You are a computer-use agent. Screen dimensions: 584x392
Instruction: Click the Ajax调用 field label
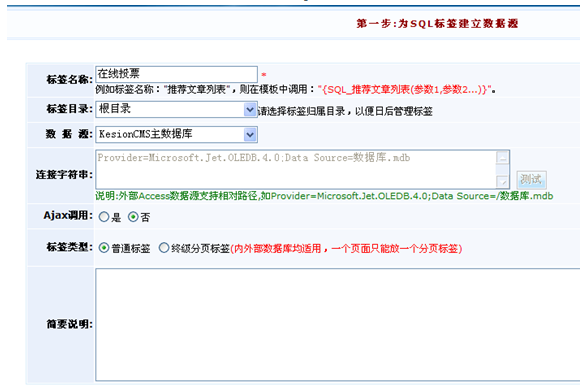point(68,216)
